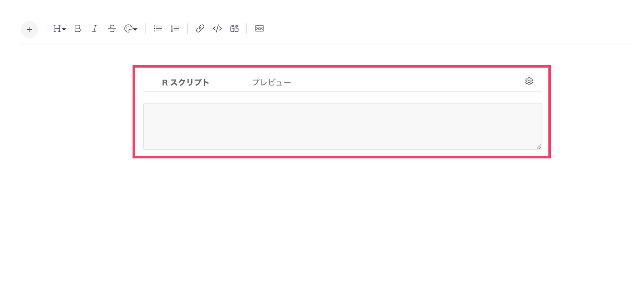Screen dimensions: 644x307
Task: Expand the arrow next to the palette icon
Action: coord(135,30)
